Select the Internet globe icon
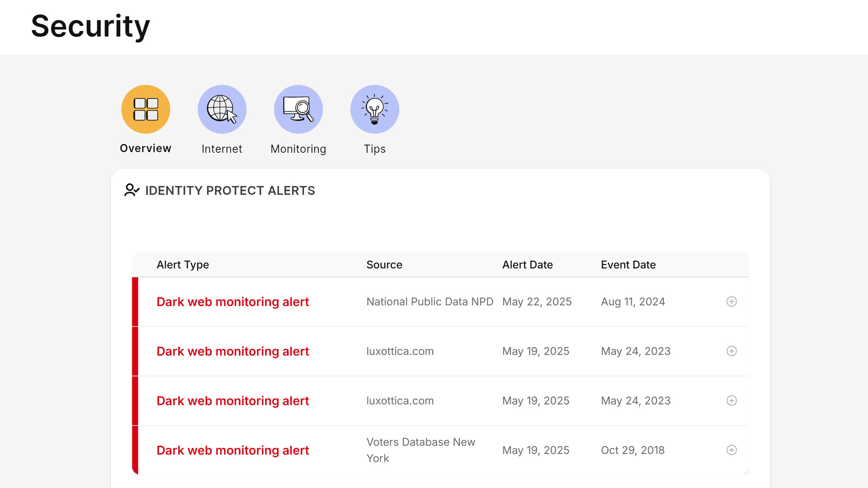This screenshot has height=488, width=868. [x=222, y=109]
